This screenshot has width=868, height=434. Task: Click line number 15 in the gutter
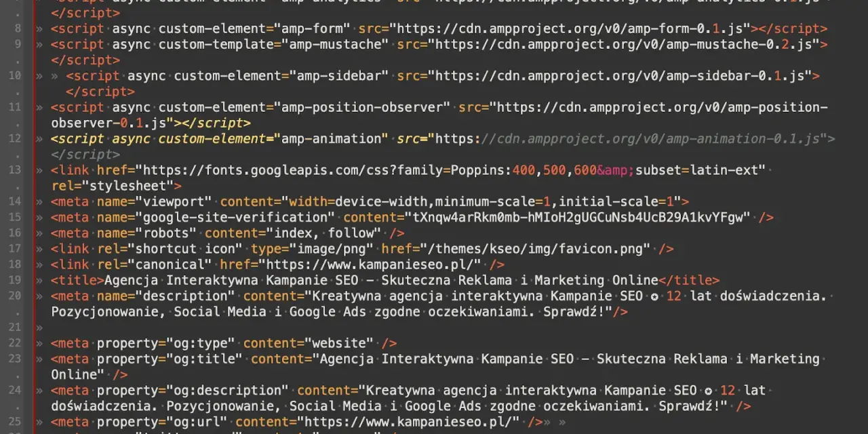[x=14, y=217]
